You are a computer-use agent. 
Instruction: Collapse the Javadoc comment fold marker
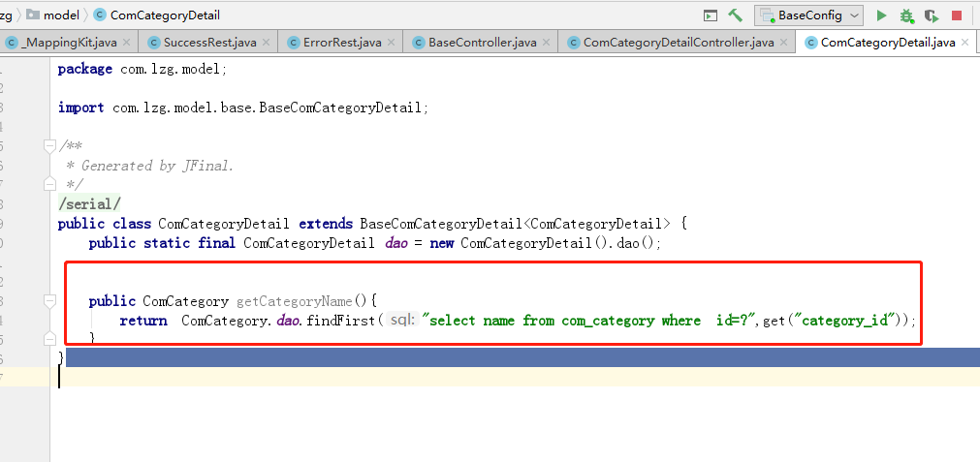49,146
